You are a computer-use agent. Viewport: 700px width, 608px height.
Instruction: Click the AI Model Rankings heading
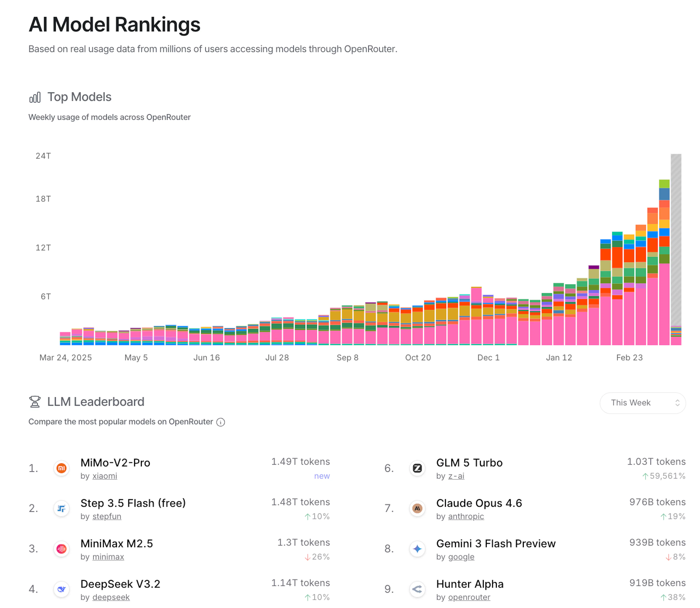coord(115,25)
